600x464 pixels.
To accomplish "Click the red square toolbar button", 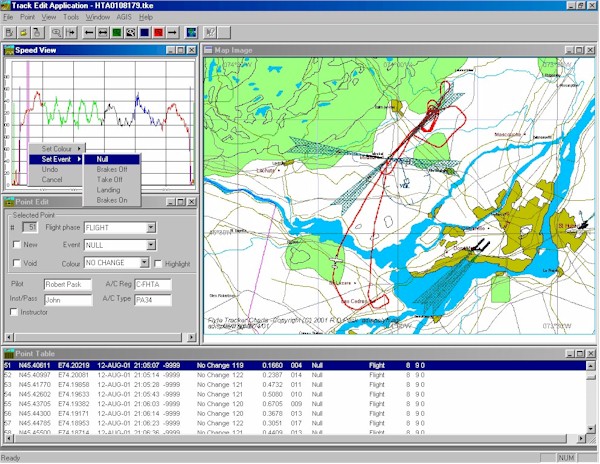I will 159,33.
